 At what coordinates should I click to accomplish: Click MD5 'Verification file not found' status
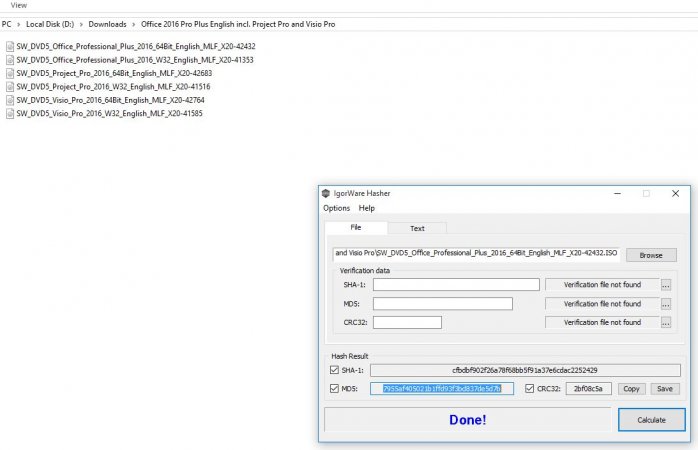[602, 304]
